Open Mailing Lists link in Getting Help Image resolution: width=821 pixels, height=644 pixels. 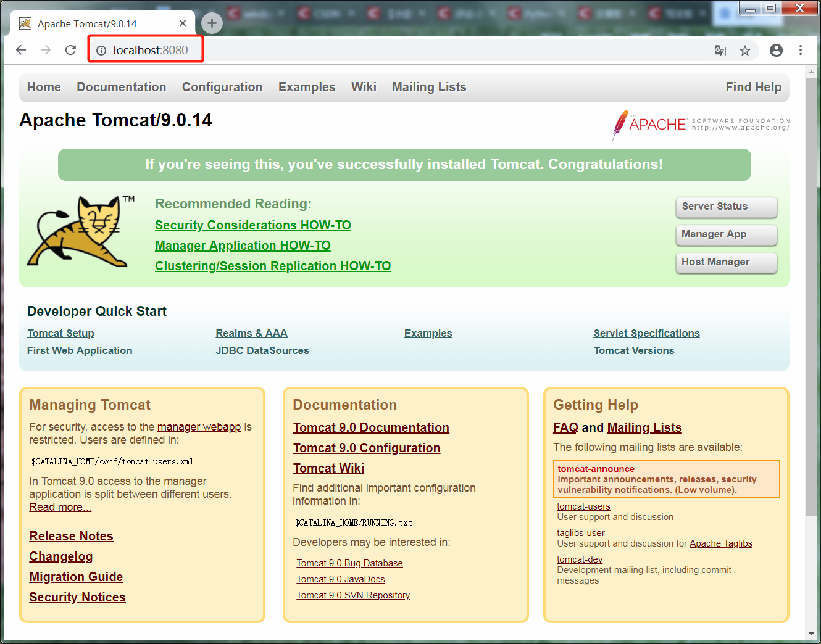coord(644,427)
